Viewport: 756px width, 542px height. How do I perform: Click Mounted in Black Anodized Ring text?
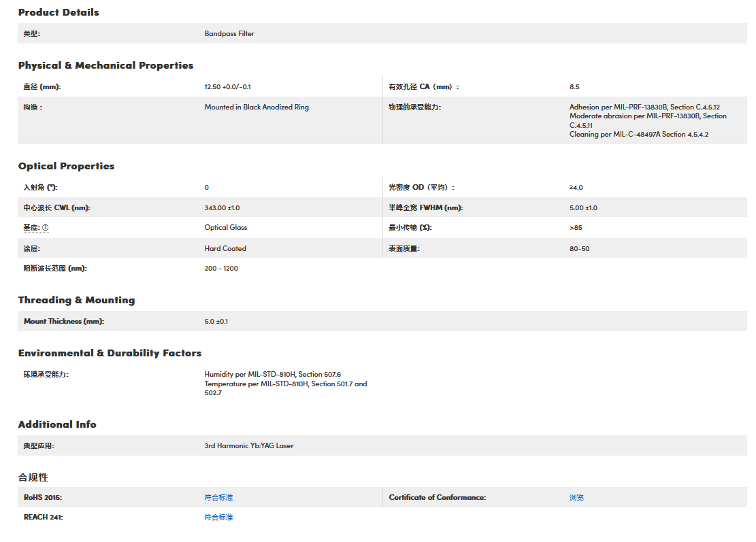(257, 107)
